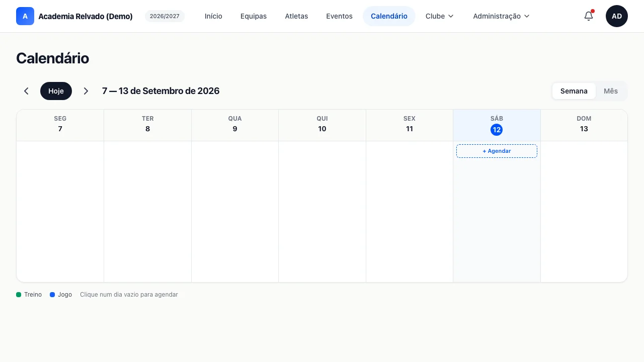Expand the Administração dropdown menu
Screen dimensions: 644x362
click(x=501, y=16)
